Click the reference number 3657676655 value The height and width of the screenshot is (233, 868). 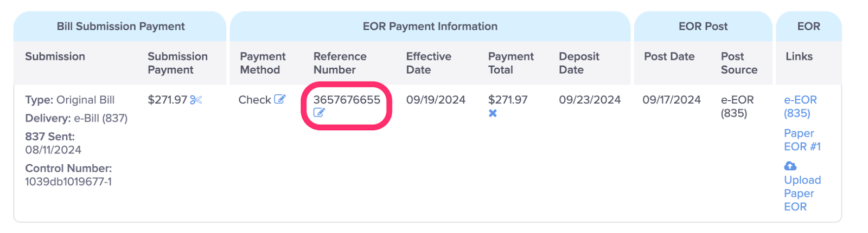347,100
